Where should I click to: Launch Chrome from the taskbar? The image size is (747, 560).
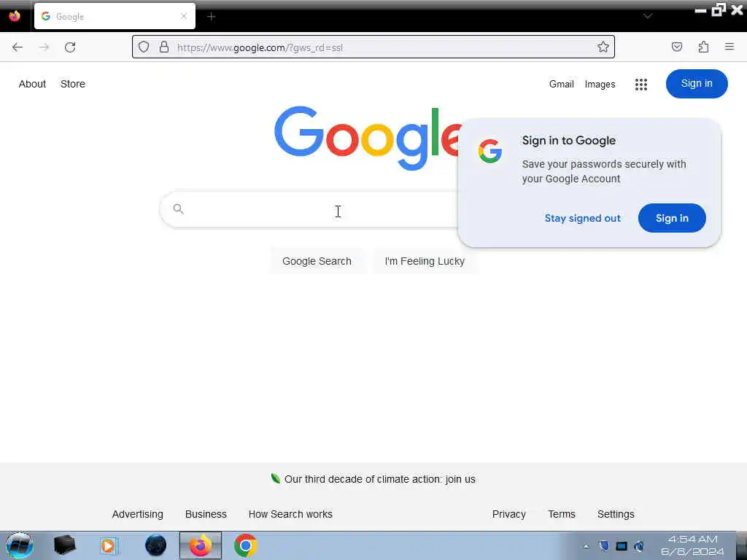(246, 545)
